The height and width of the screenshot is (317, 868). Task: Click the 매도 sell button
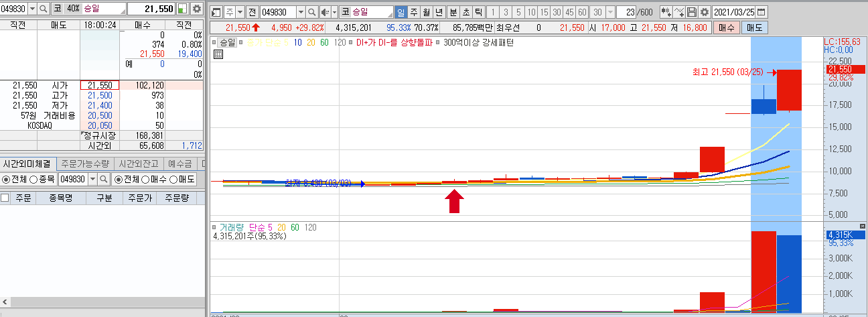[x=755, y=27]
